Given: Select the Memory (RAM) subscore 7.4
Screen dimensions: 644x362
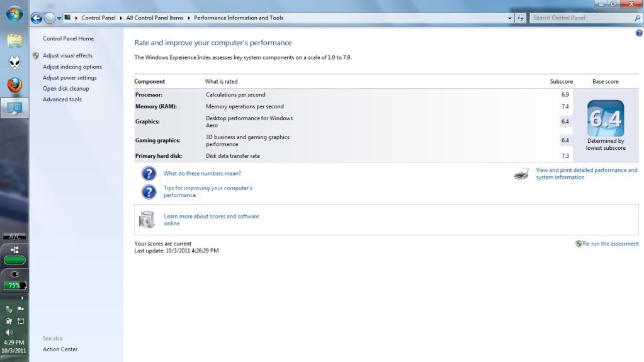Looking at the screenshot, I should [565, 106].
